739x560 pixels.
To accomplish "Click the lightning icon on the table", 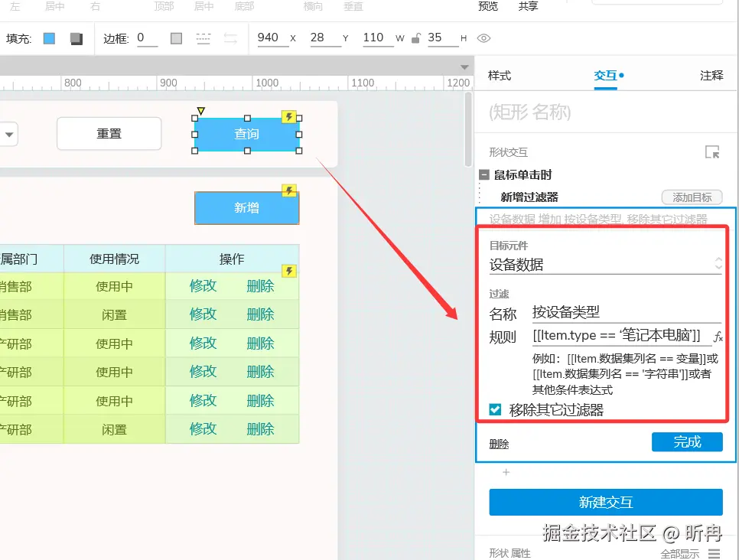I will point(288,271).
